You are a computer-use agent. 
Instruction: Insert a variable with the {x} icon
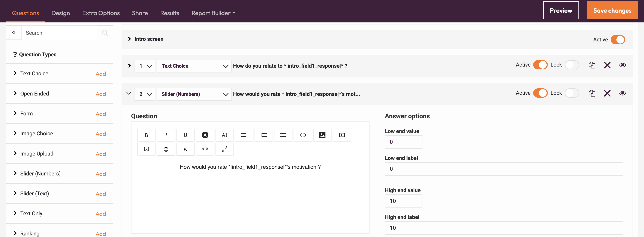(146, 149)
